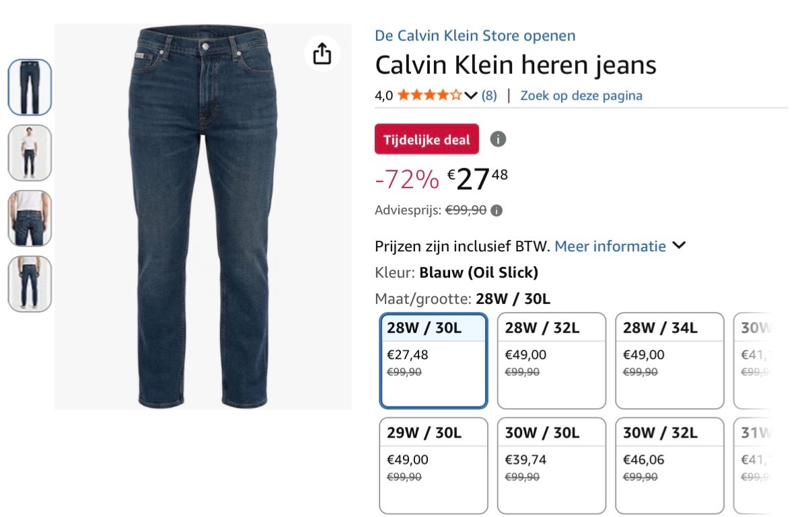The width and height of the screenshot is (812, 517).
Task: Click Zoek op deze pagina
Action: (581, 95)
